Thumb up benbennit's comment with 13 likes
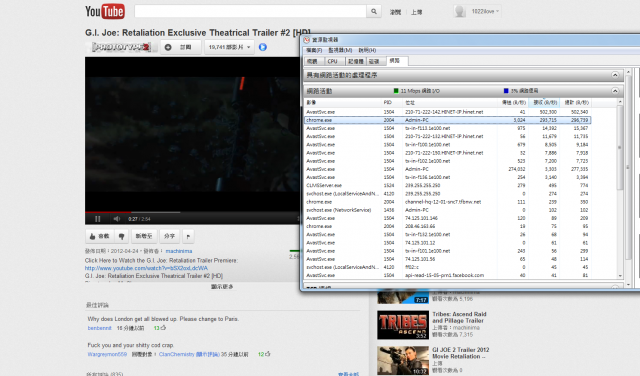 tap(163, 327)
